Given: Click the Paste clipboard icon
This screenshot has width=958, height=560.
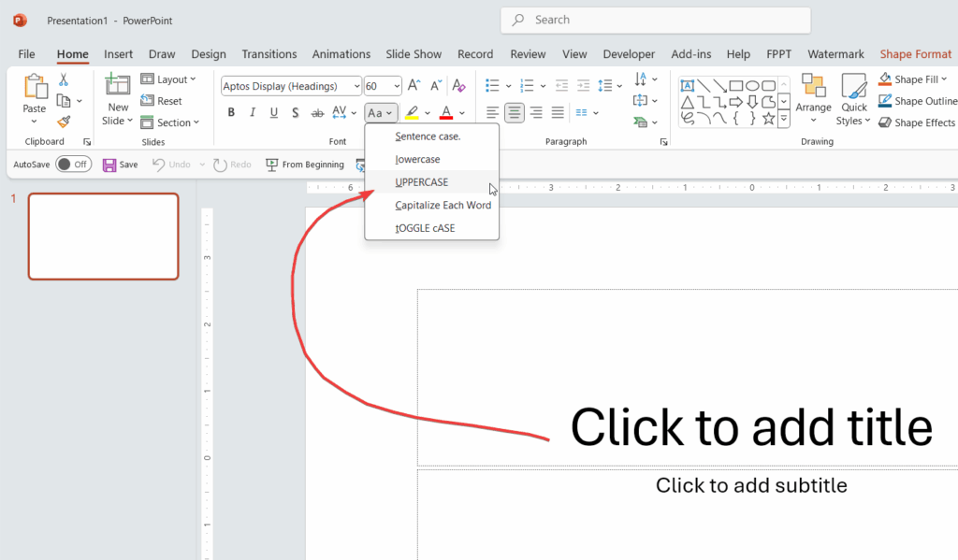Looking at the screenshot, I should pyautogui.click(x=35, y=87).
